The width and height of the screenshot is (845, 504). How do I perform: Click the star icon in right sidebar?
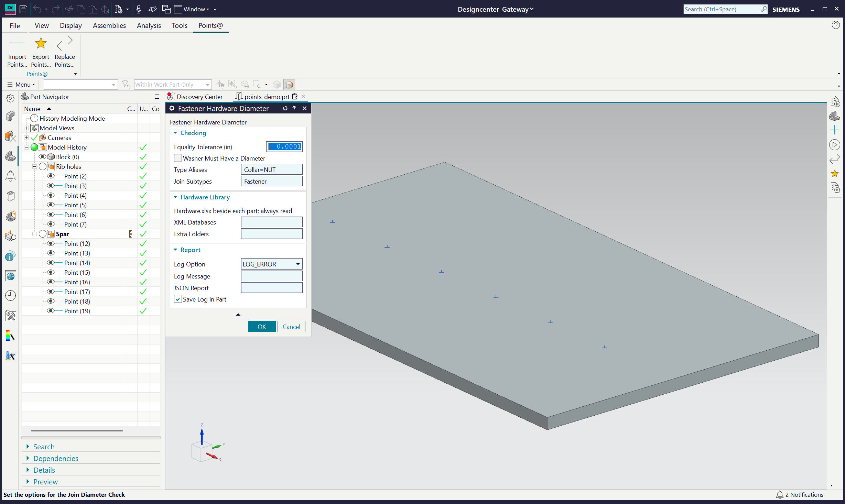pos(834,174)
